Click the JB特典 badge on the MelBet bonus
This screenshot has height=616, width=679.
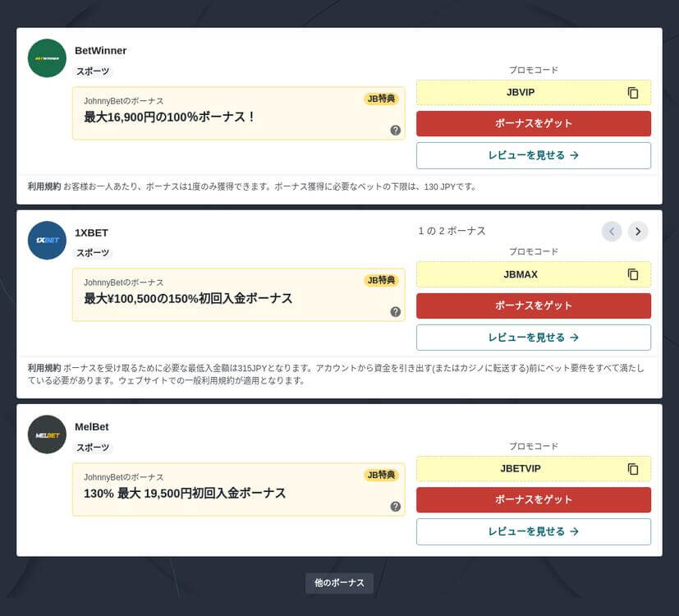tap(382, 475)
